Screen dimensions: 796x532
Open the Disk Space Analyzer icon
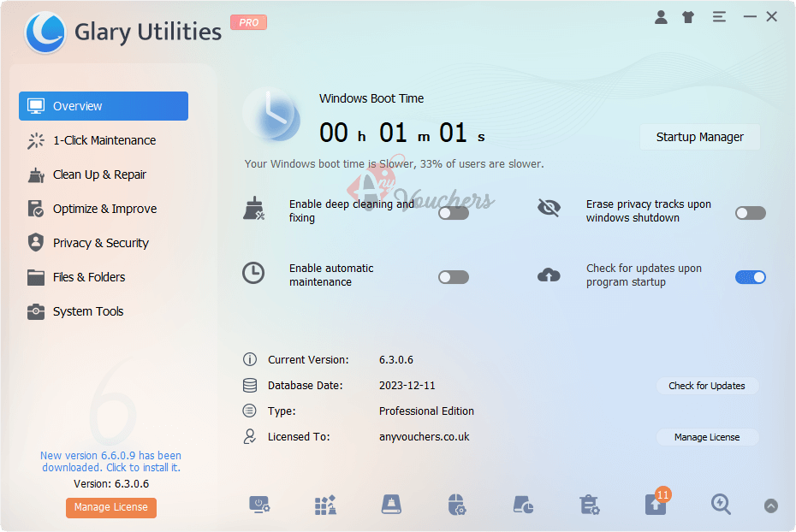click(523, 505)
